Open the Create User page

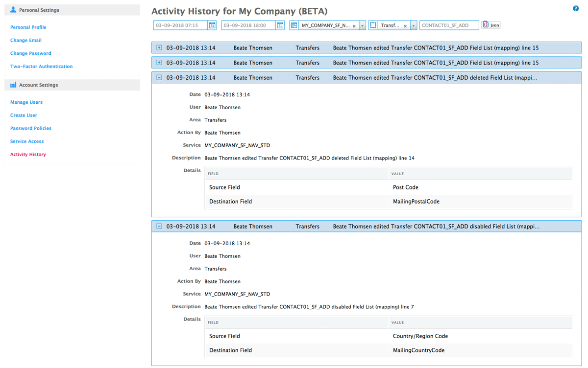click(24, 115)
